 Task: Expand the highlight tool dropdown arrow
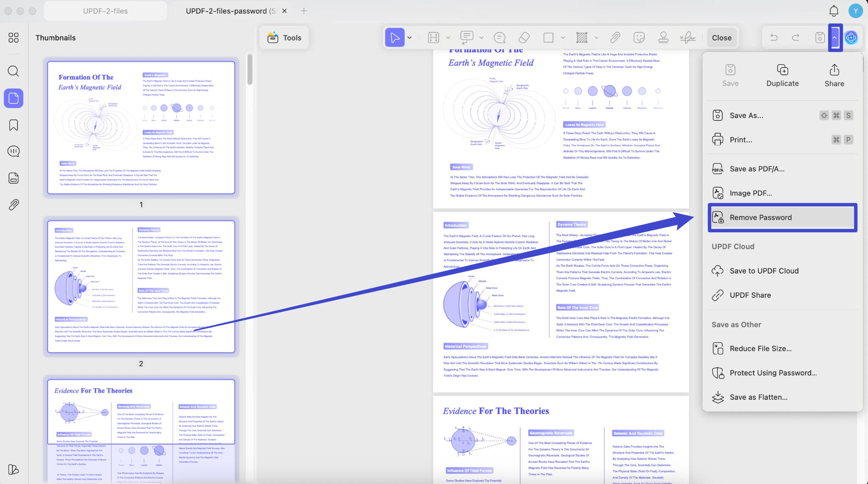448,37
